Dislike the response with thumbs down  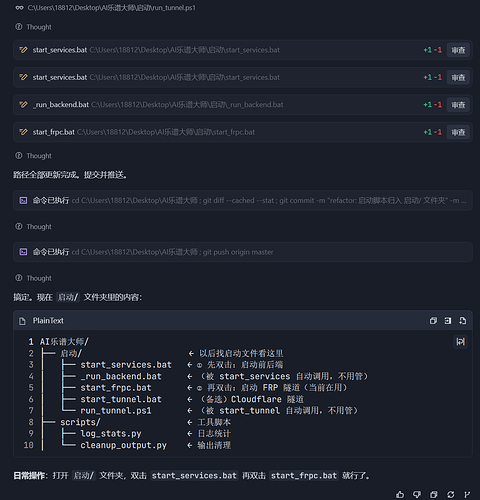click(x=417, y=494)
